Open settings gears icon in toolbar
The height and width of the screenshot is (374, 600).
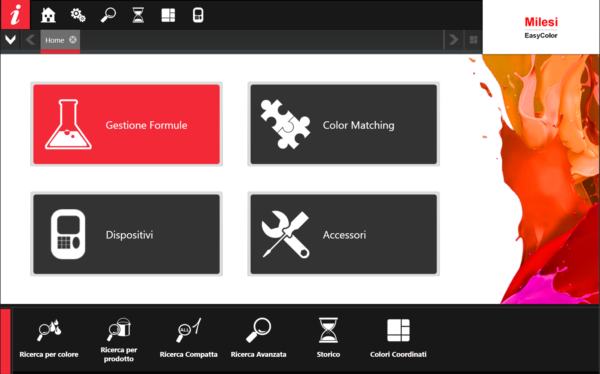pos(78,15)
